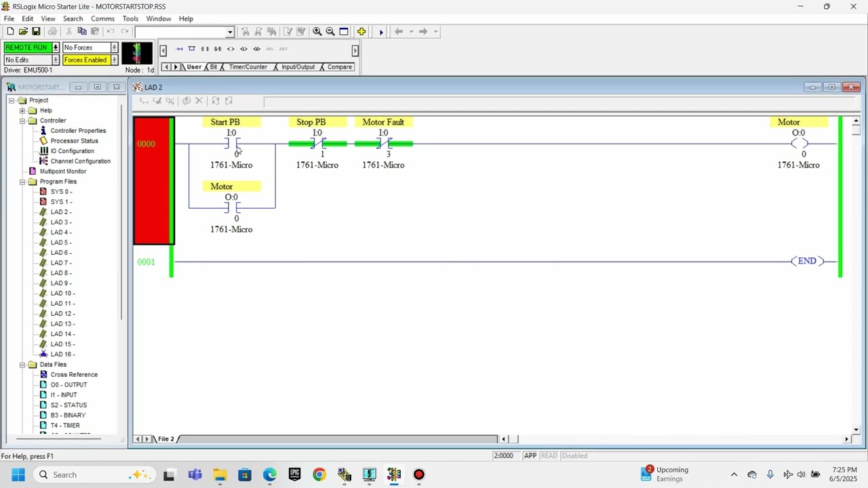Collapse the Data Files folder
Screen dimensions: 868x488
tap(22, 365)
